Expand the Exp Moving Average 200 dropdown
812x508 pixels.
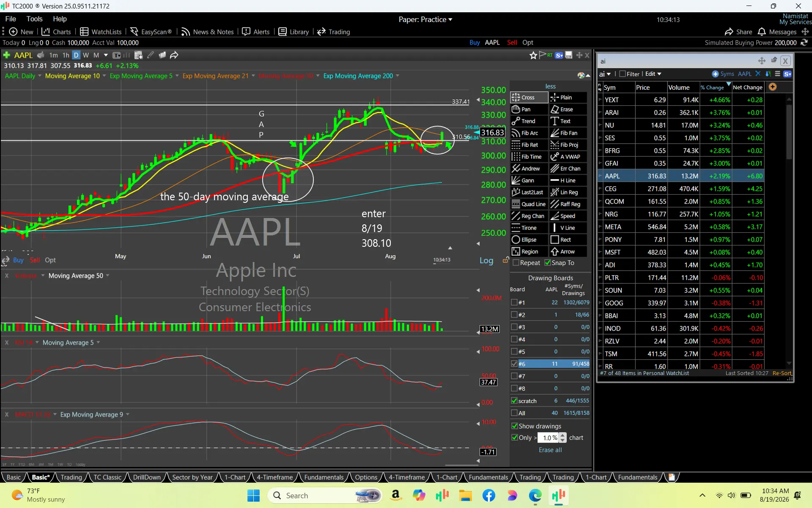(x=398, y=76)
